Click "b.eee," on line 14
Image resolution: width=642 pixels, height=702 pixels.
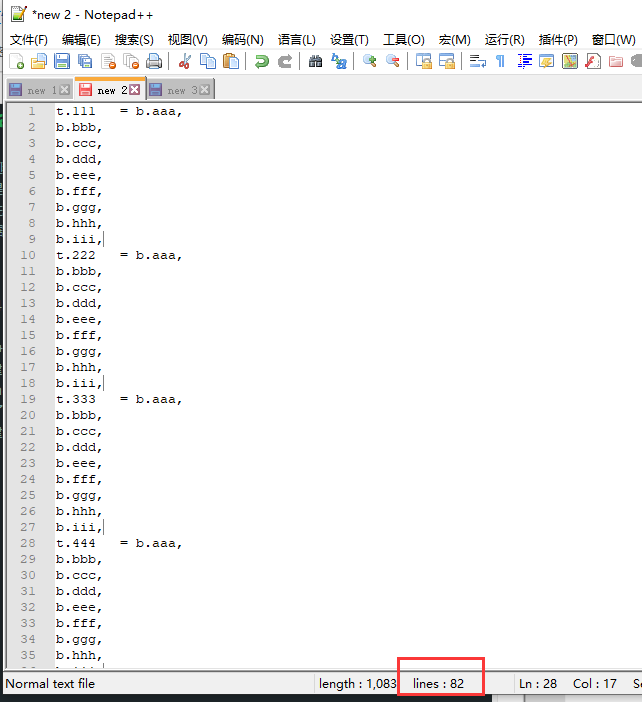click(79, 319)
